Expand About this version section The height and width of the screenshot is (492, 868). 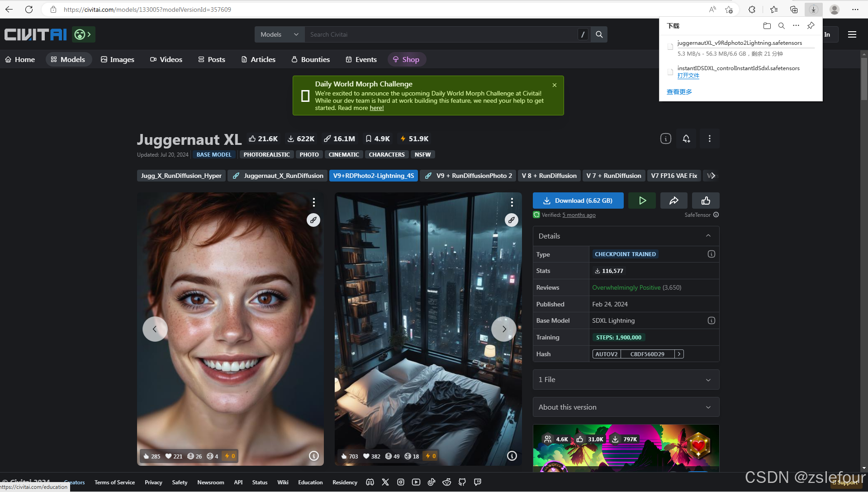click(626, 407)
